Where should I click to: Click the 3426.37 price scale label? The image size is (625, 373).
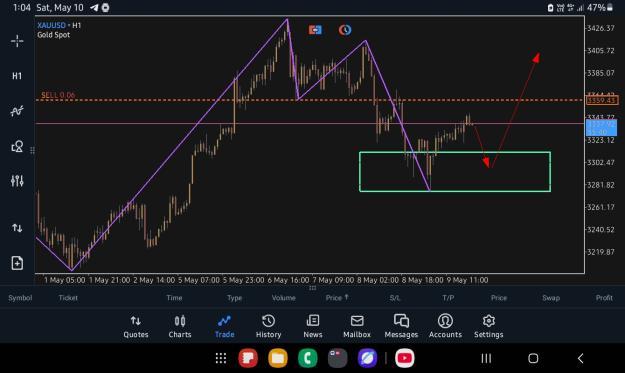[601, 28]
